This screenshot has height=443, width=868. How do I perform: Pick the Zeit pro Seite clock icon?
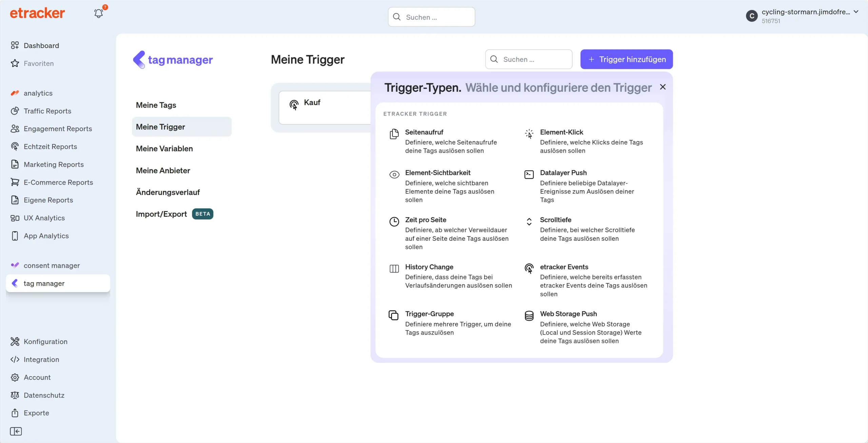394,221
